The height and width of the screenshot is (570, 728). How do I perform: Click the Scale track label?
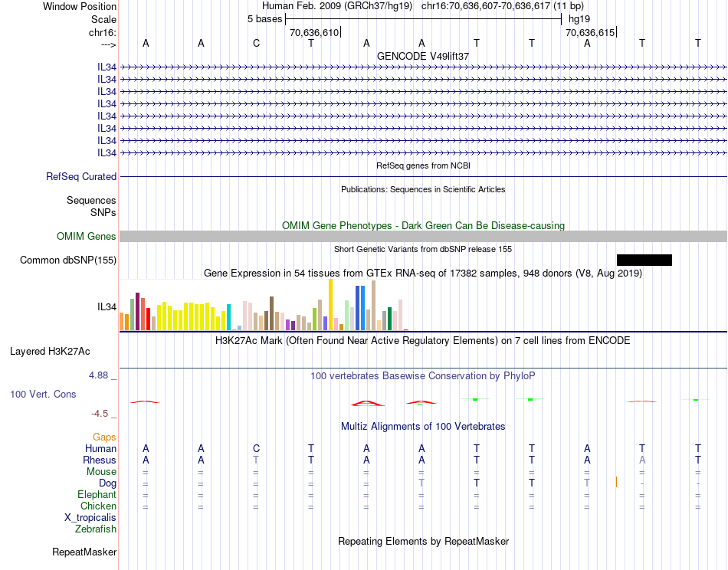pos(103,19)
